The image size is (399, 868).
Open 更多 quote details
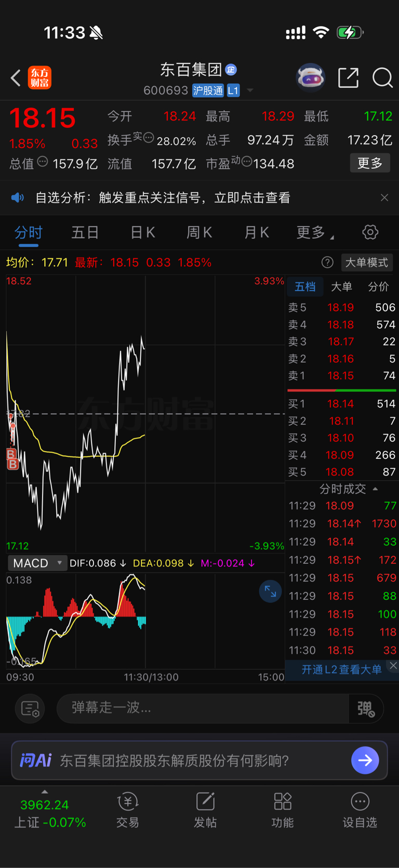[370, 163]
